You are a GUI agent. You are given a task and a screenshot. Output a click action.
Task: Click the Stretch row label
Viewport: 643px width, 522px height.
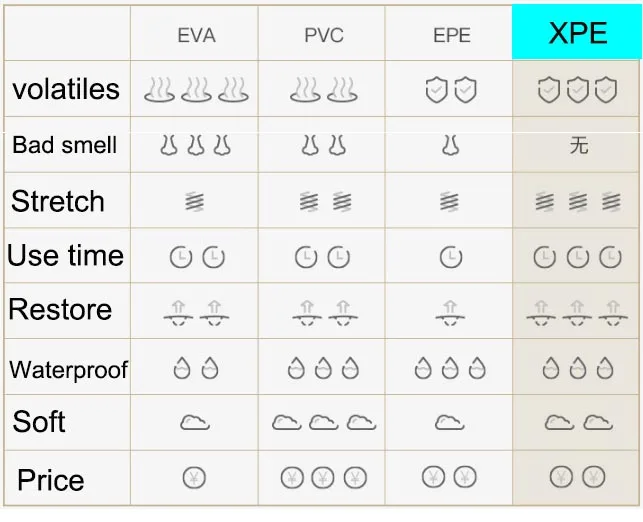click(58, 201)
